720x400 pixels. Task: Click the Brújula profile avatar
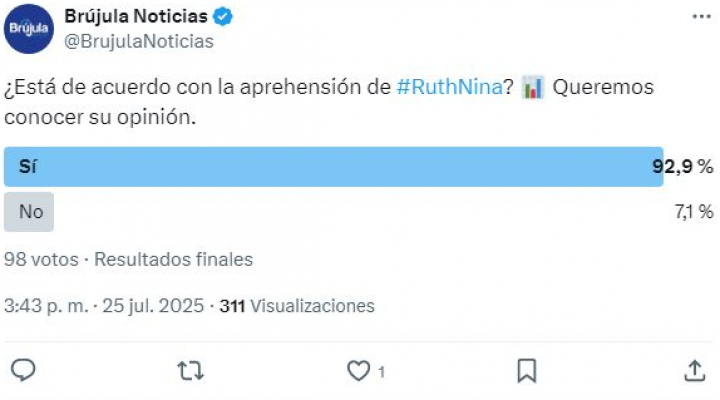click(29, 28)
